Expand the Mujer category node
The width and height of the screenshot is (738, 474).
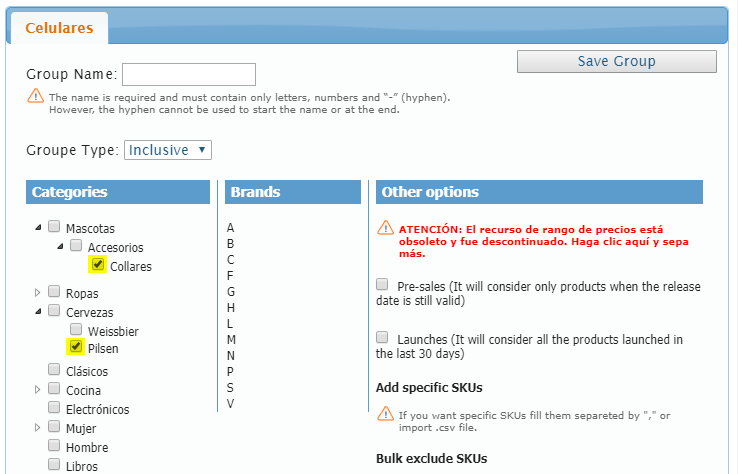39,427
